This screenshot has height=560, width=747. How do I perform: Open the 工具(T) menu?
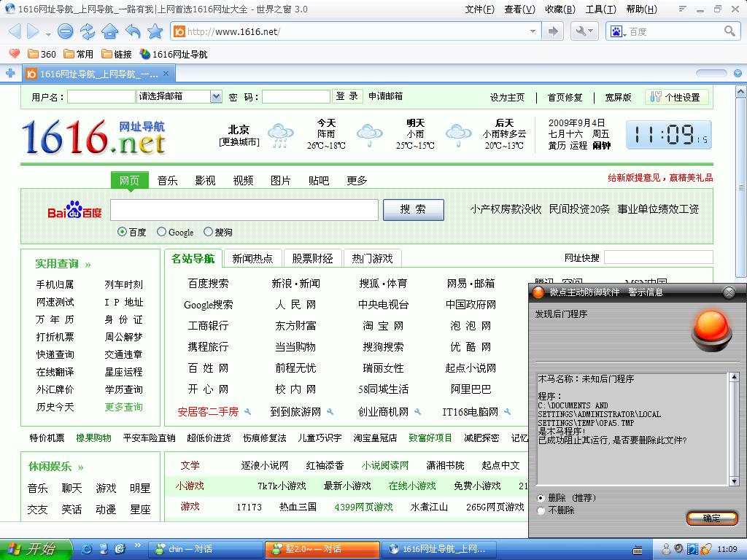tap(601, 9)
